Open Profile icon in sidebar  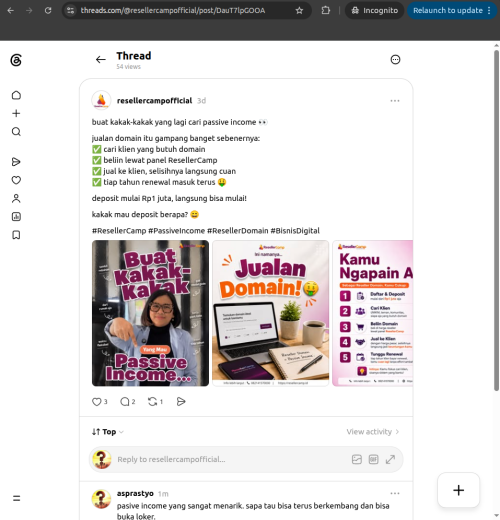[16, 199]
